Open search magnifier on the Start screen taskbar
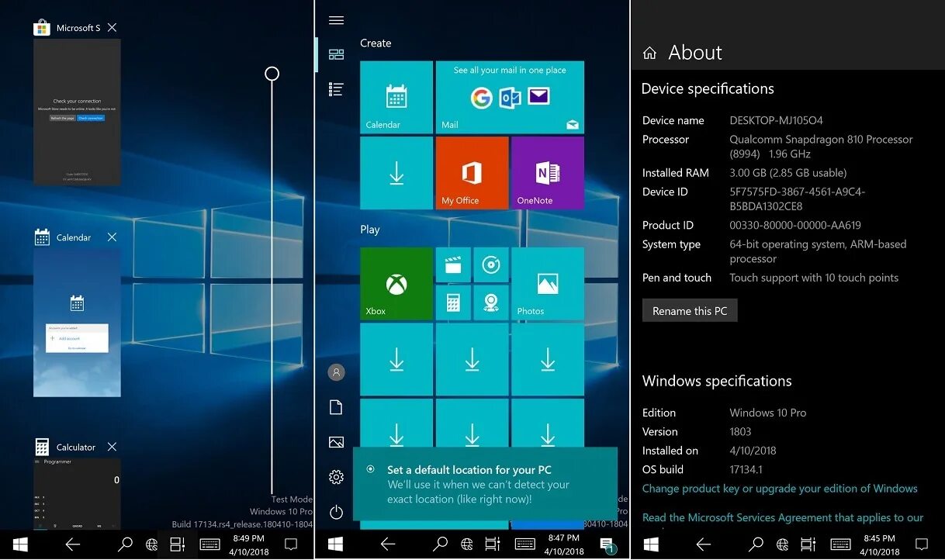The width and height of the screenshot is (945, 560). click(440, 544)
